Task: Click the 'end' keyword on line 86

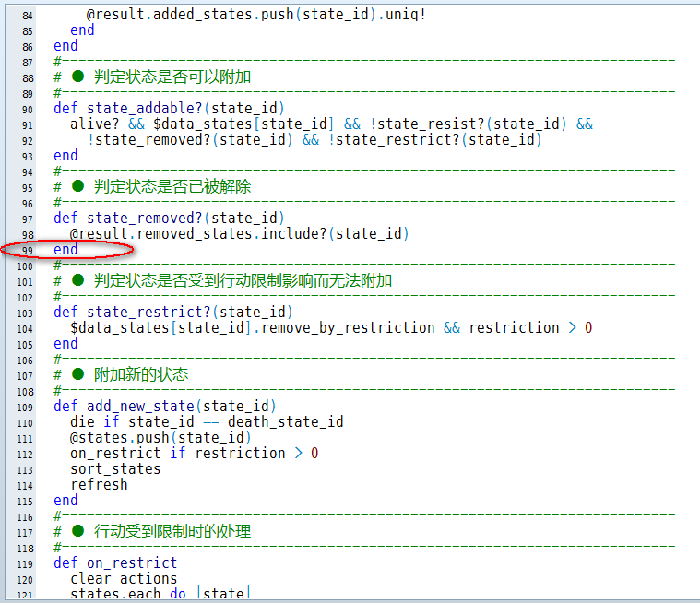Action: (65, 45)
